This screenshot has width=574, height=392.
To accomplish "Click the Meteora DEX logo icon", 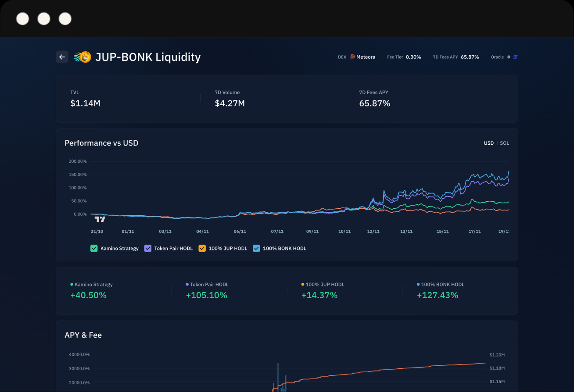I will (x=352, y=57).
